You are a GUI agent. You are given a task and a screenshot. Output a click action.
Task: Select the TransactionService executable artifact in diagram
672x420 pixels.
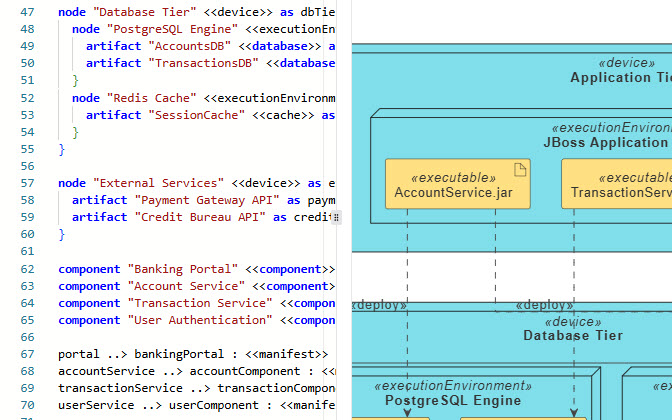pyautogui.click(x=617, y=184)
